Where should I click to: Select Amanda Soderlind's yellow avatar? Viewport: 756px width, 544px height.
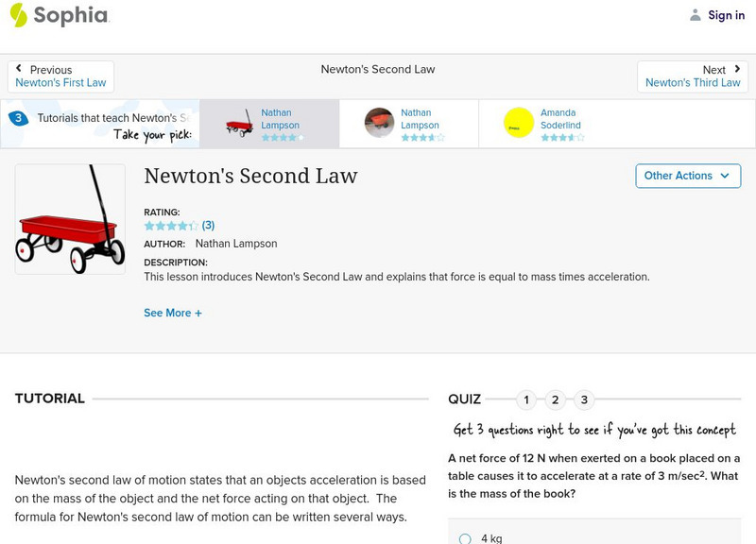tap(519, 123)
